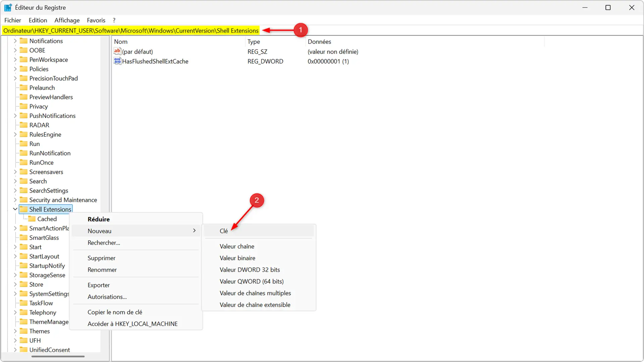The width and height of the screenshot is (644, 362).
Task: Click the tree pane horizontal scrollbar
Action: click(x=58, y=356)
